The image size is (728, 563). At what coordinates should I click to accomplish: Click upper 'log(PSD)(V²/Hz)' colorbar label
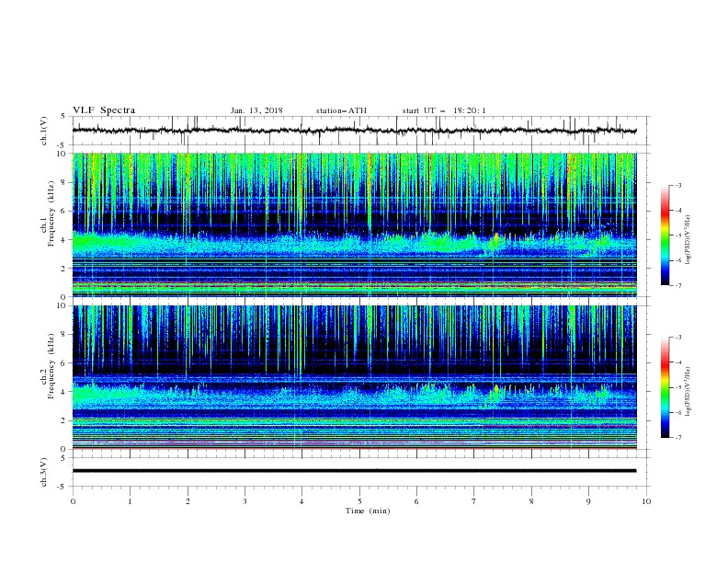[x=688, y=240]
